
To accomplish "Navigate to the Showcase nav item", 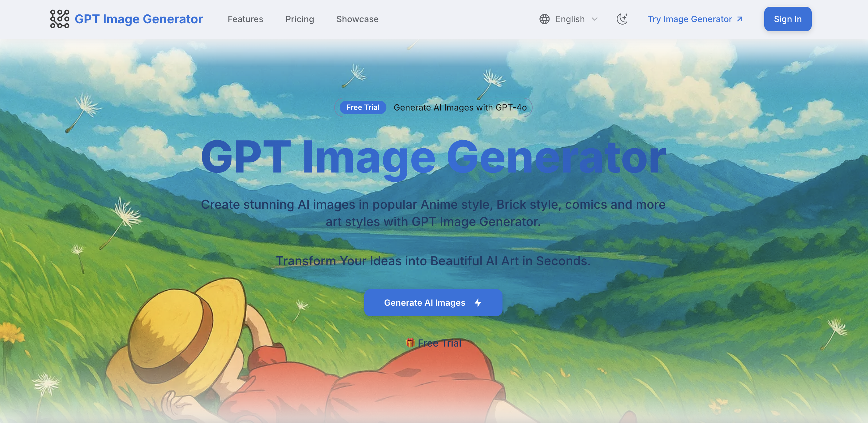I will pos(357,19).
